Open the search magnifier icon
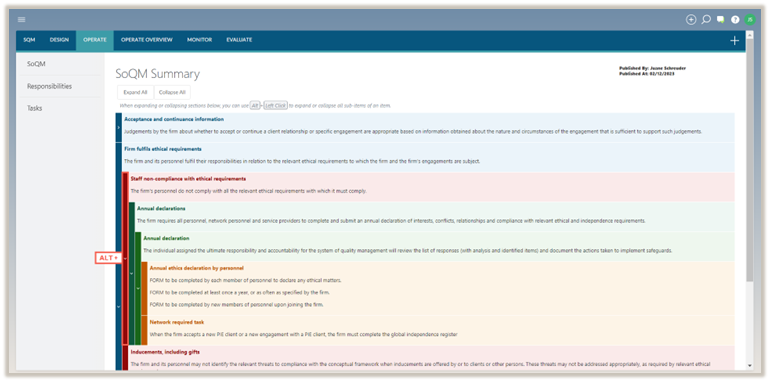Viewport: 770px width, 382px height. pyautogui.click(x=706, y=20)
